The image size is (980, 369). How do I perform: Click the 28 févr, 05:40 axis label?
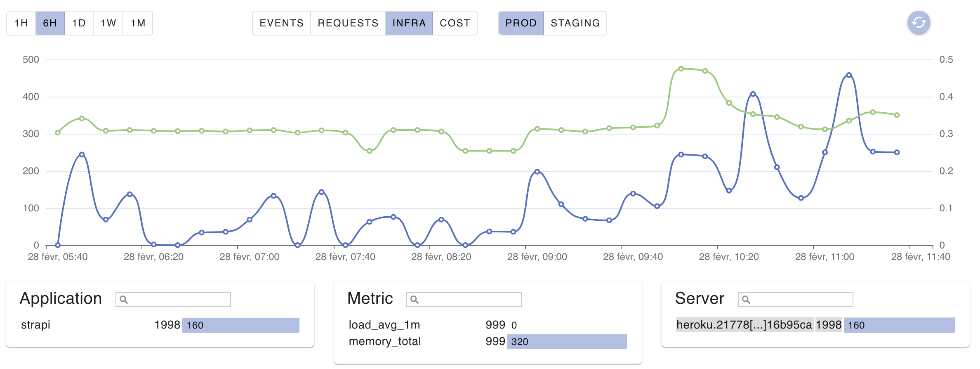58,257
